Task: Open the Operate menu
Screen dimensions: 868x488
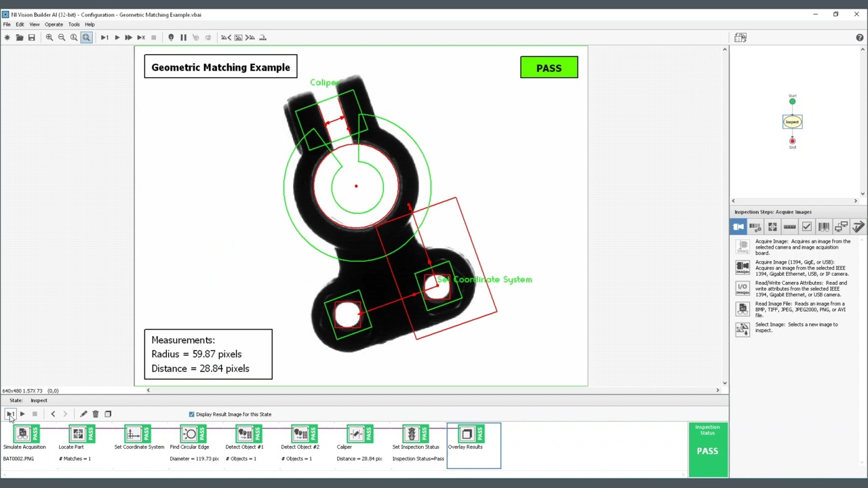Action: (54, 24)
